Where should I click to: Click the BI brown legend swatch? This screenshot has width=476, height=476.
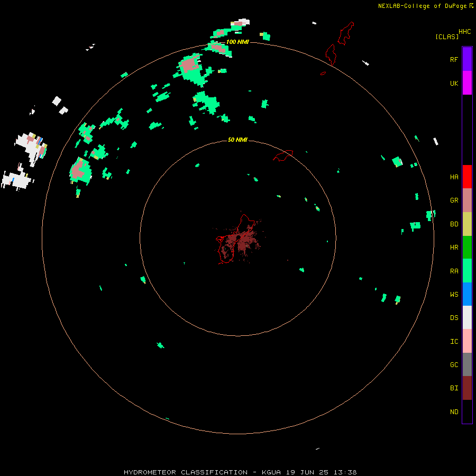tap(467, 388)
